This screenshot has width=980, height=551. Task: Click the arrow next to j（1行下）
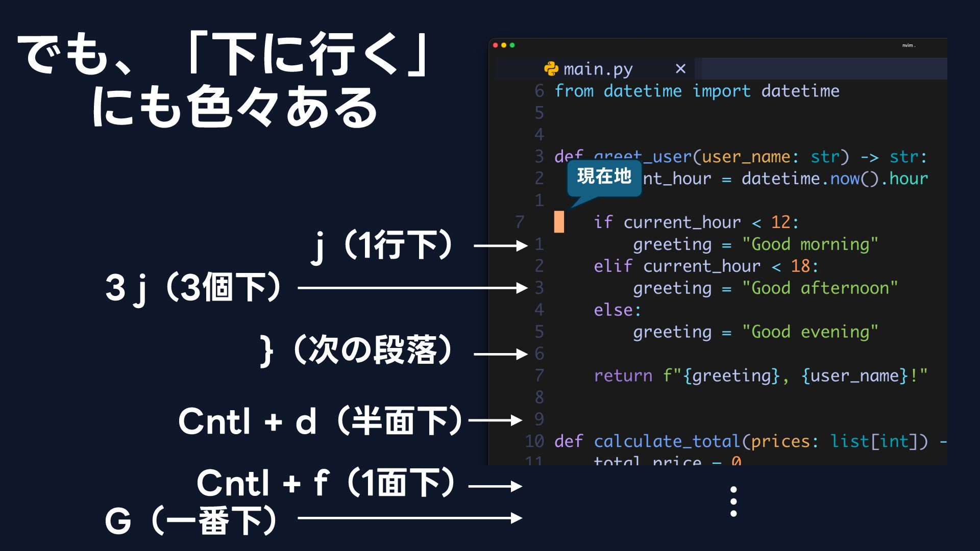click(x=501, y=246)
